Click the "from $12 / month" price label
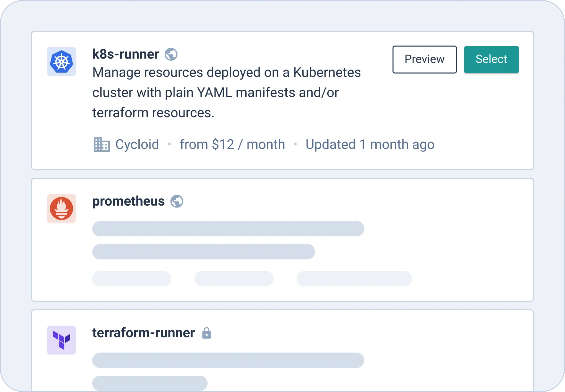Viewport: 565px width, 392px height. click(x=232, y=144)
